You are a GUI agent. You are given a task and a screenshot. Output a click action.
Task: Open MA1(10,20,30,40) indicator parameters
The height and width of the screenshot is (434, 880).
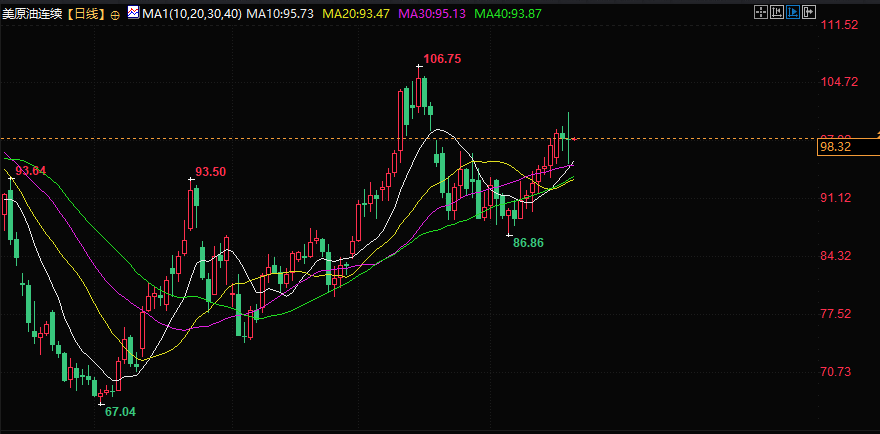click(192, 13)
